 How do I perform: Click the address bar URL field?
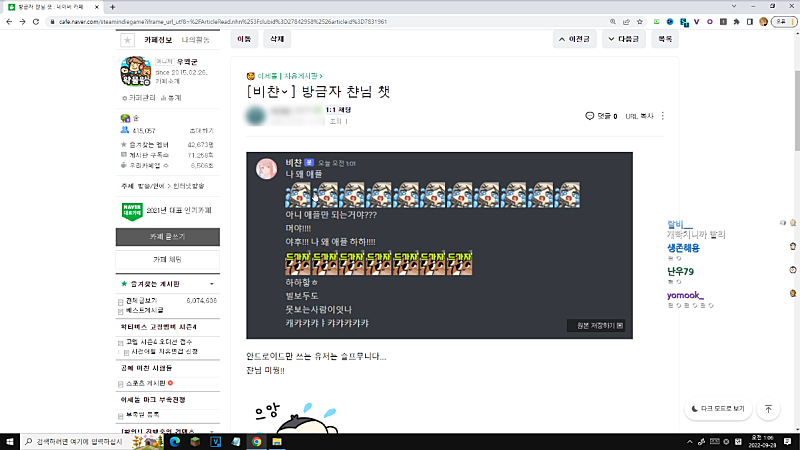click(x=327, y=22)
